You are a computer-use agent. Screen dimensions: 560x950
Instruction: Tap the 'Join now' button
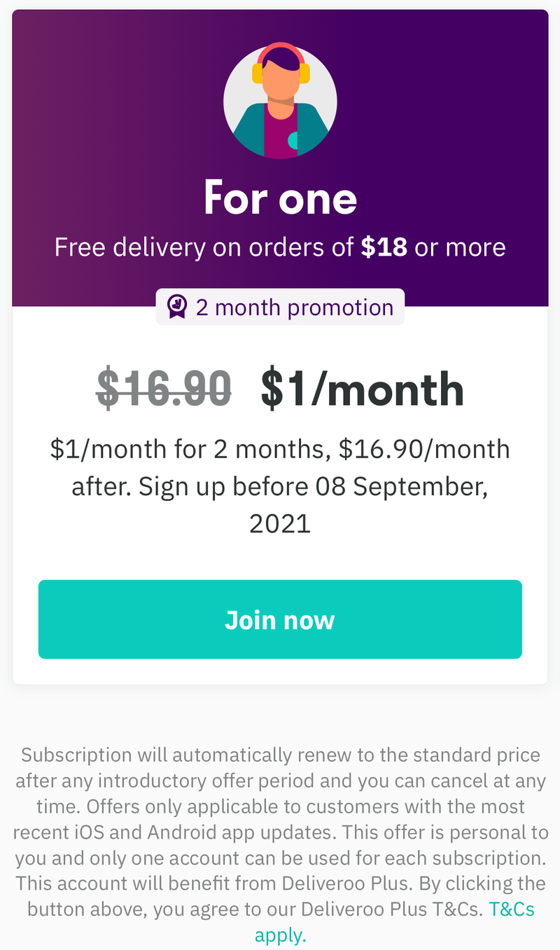280,619
